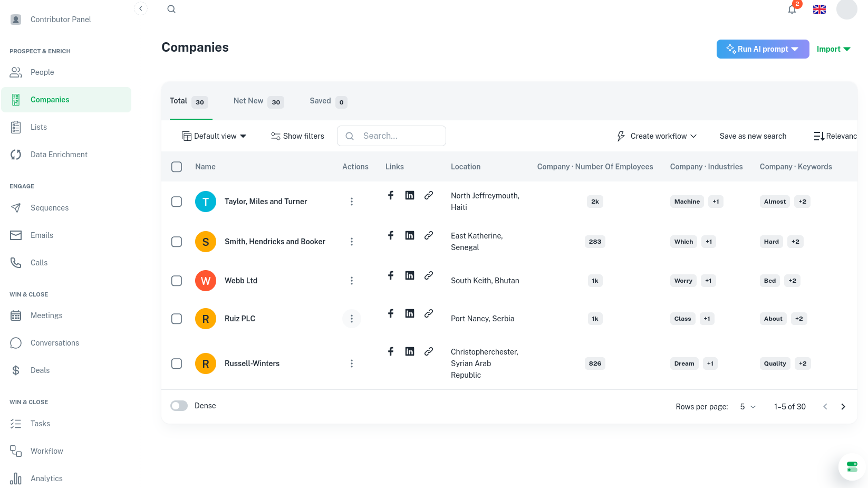Expand the Run AI prompt dropdown

click(763, 49)
